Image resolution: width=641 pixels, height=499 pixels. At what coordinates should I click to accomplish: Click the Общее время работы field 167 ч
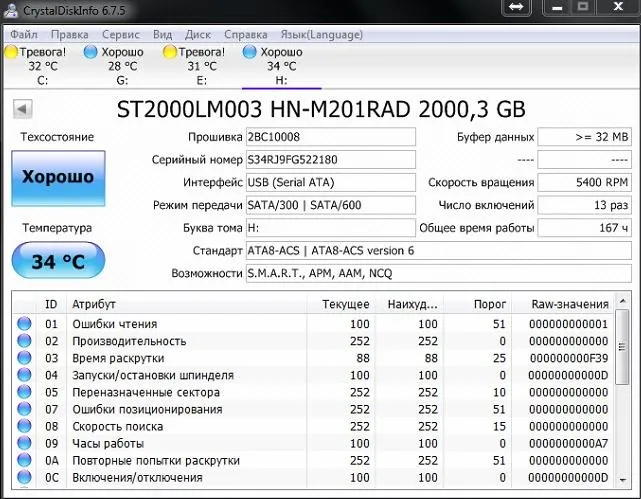(585, 228)
